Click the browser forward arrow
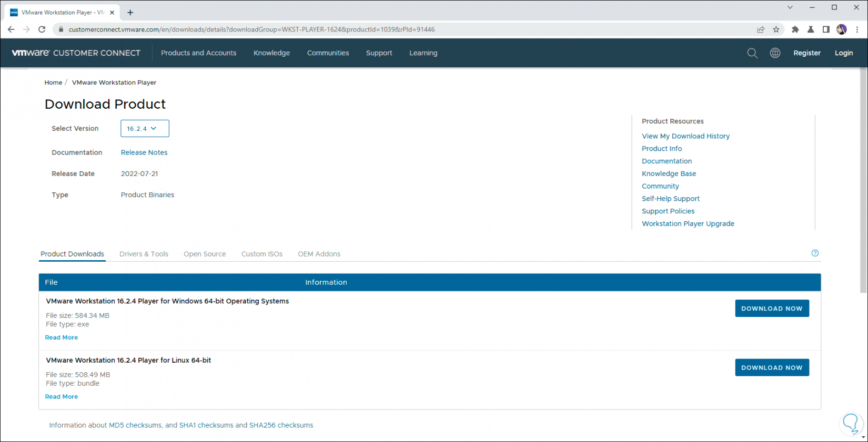This screenshot has height=442, width=868. 26,29
